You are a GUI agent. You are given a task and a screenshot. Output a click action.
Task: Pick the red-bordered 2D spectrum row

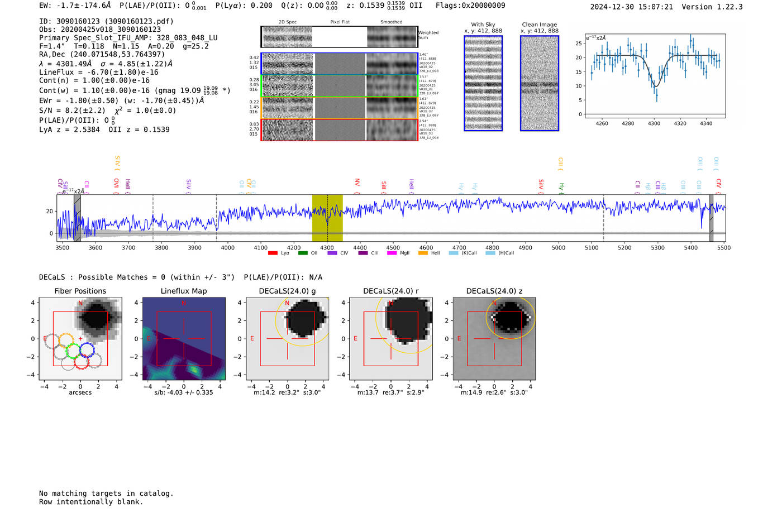[339, 130]
